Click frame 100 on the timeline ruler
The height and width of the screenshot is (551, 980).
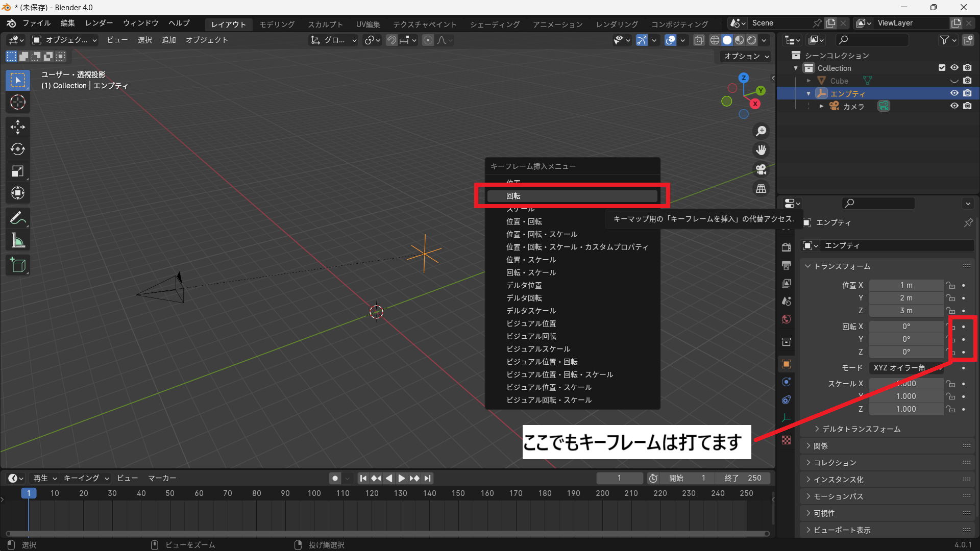coord(314,493)
